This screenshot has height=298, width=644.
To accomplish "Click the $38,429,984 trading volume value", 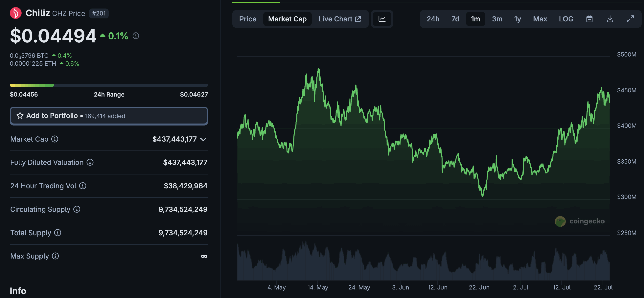I will click(x=185, y=186).
